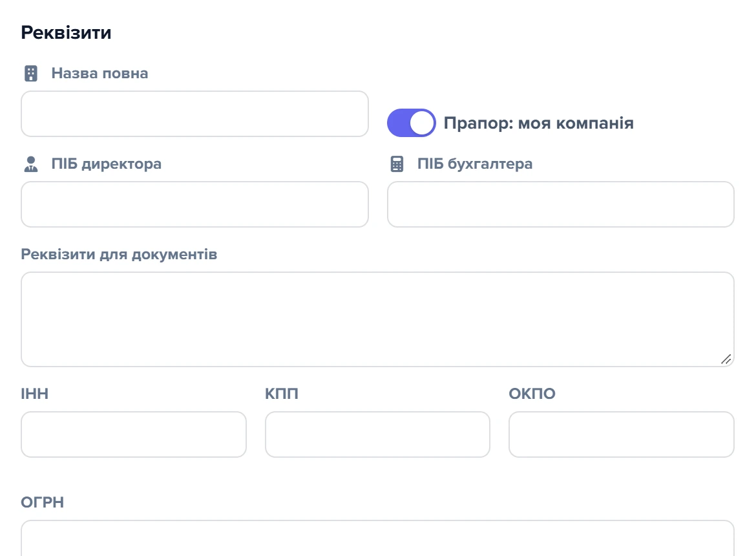Image resolution: width=756 pixels, height=556 pixels.
Task: Click the ІНН label text
Action: click(x=35, y=394)
